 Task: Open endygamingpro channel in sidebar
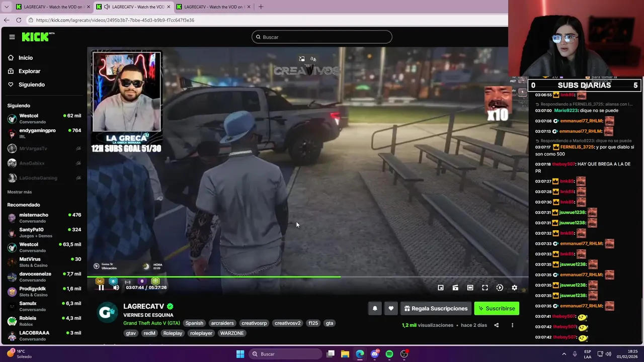tap(44, 133)
